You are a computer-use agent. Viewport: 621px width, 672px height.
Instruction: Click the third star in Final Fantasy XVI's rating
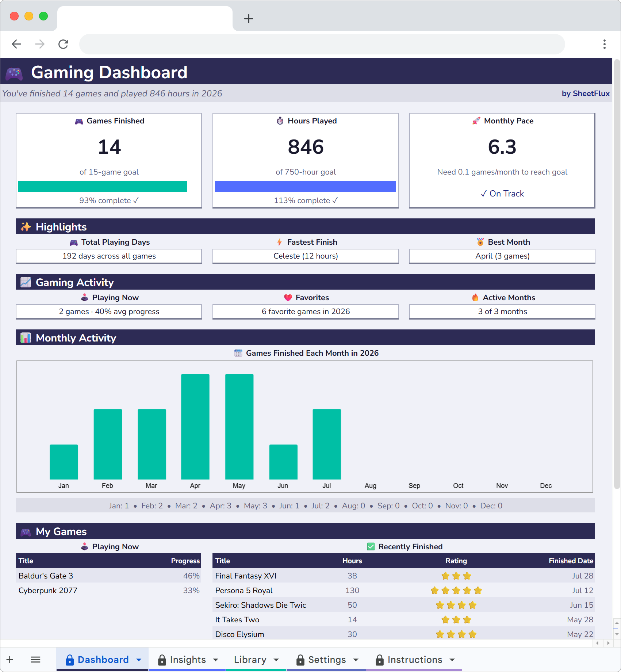[467, 576]
